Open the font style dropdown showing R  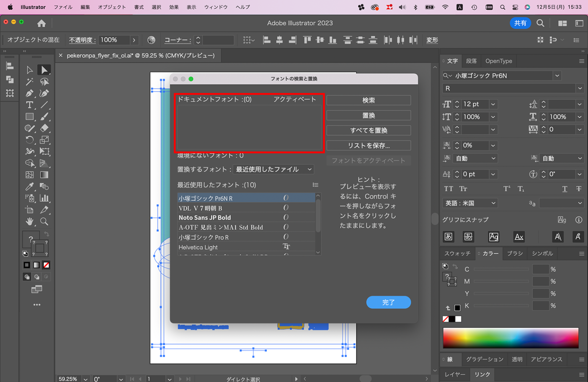tap(579, 88)
